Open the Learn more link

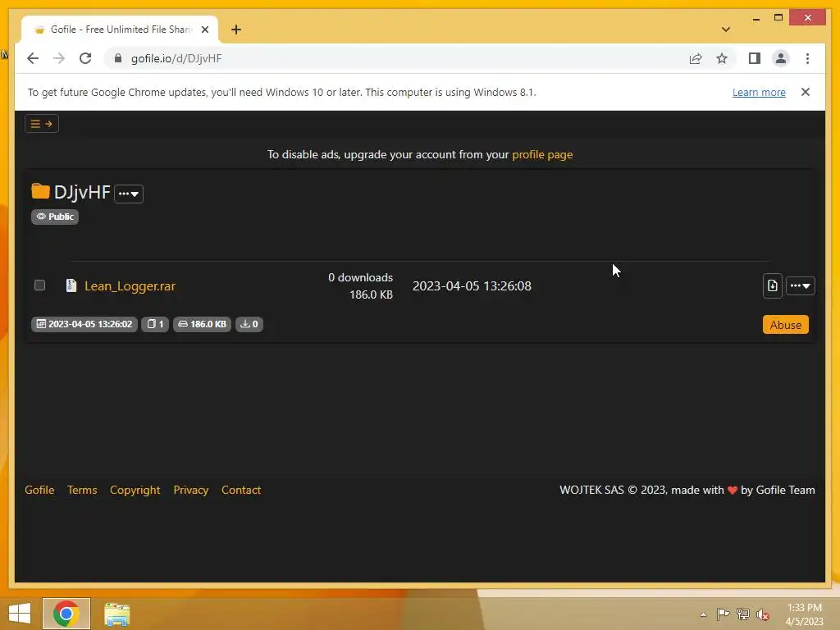(x=759, y=92)
